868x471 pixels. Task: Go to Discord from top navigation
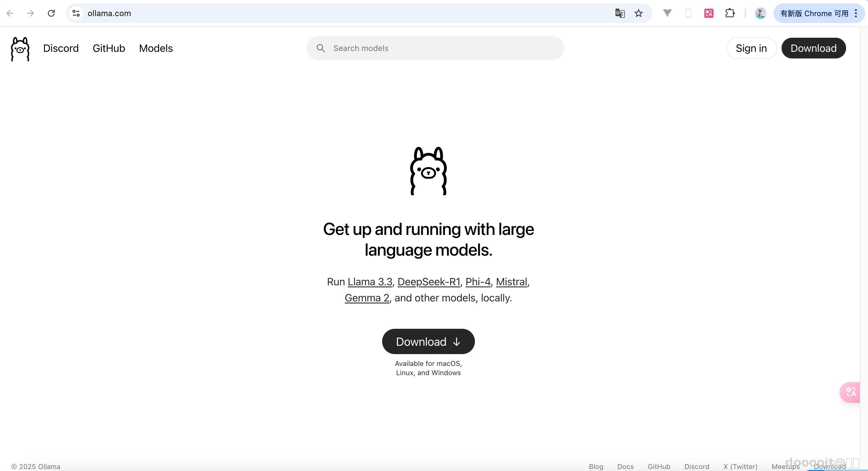click(61, 48)
